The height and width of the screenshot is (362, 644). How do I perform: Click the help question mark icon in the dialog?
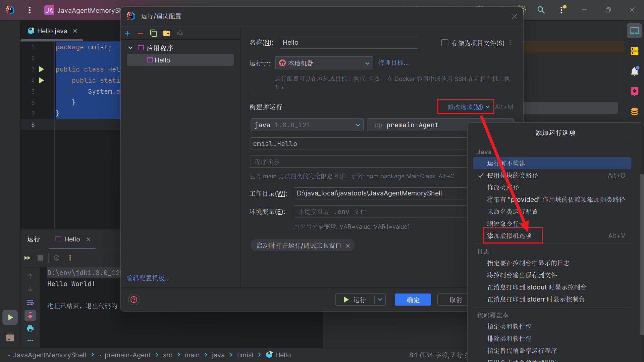[134, 300]
